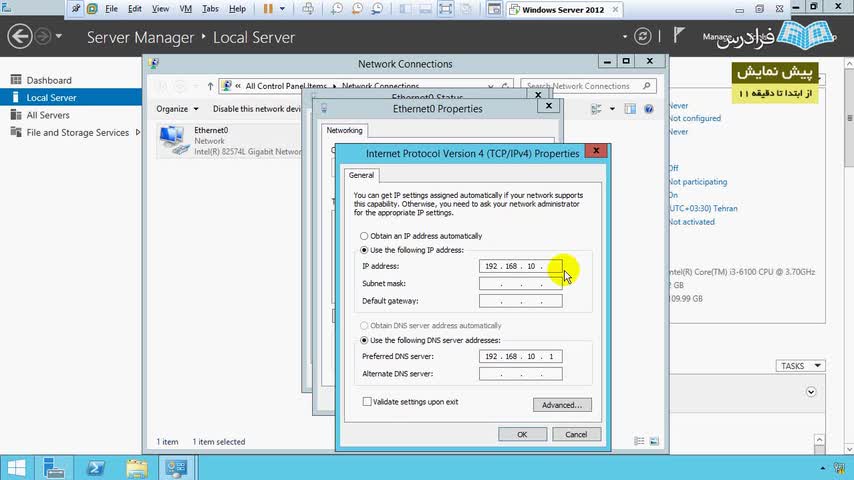Pause the virtual machine
This screenshot has height=480, width=854.
[x=268, y=9]
